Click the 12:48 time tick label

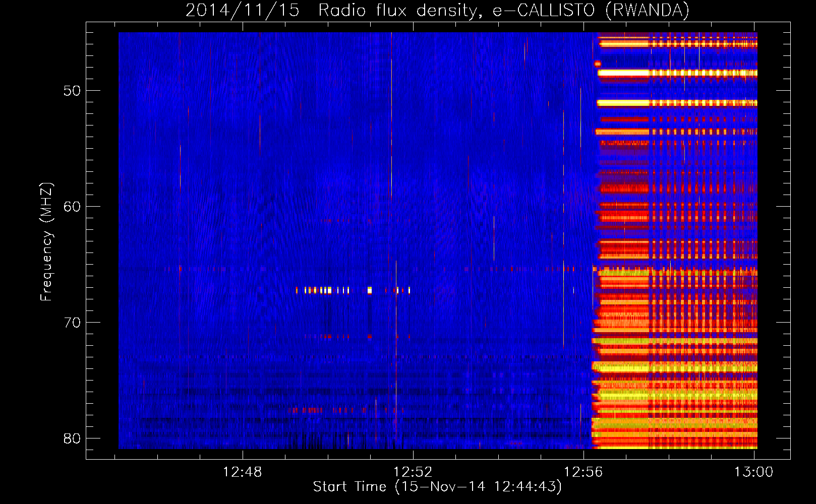click(x=243, y=472)
